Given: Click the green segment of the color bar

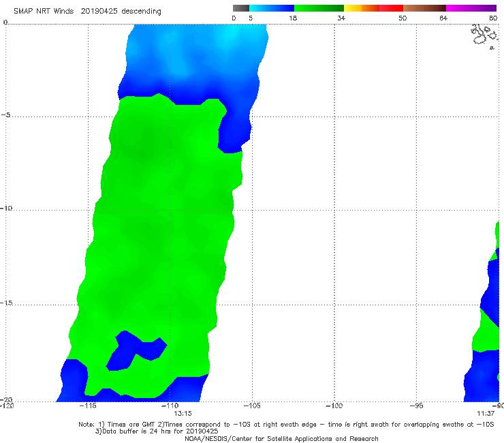Looking at the screenshot, I should (319, 8).
